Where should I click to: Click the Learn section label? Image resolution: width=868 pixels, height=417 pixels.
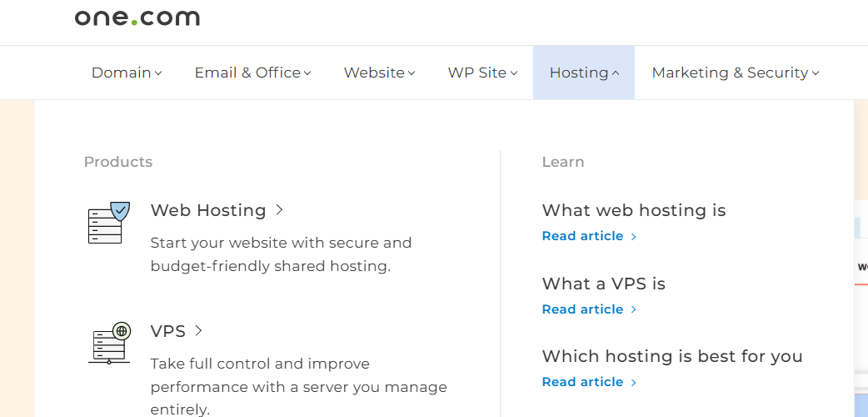(x=563, y=162)
